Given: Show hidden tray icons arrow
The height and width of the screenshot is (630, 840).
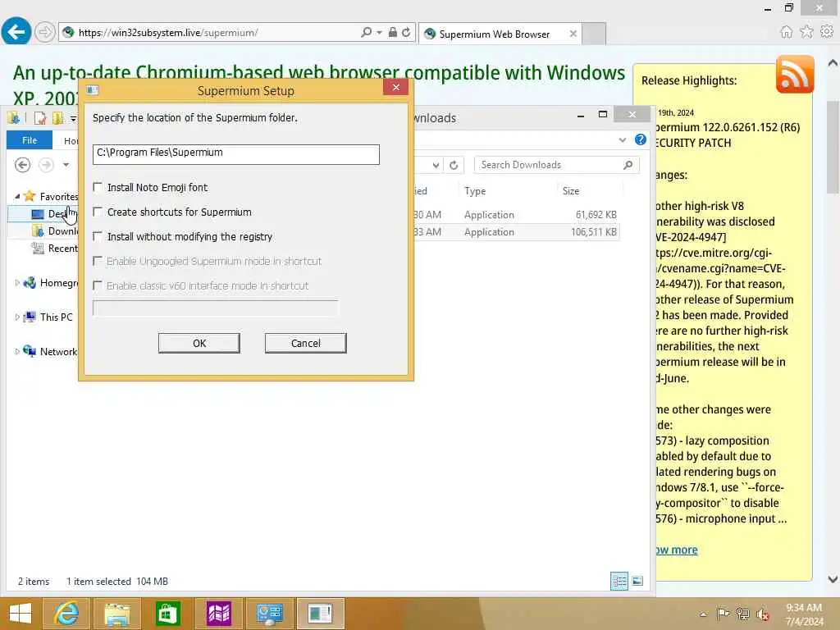Looking at the screenshot, I should (x=703, y=614).
